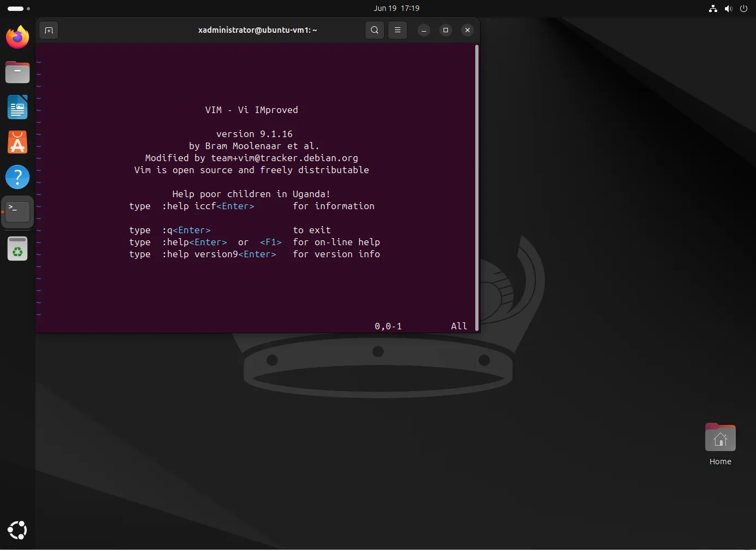Screen dimensions: 756x550
Task: Launch Firefox from the dock
Action: coord(17,37)
